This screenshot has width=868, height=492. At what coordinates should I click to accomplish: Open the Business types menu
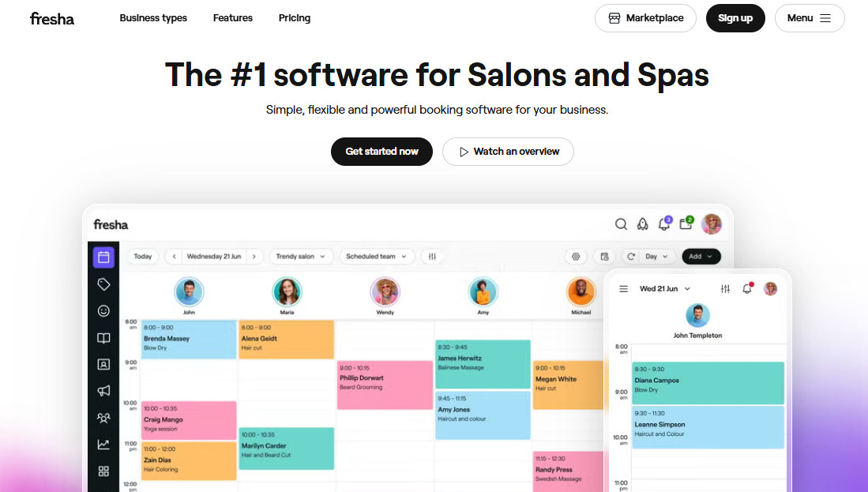[153, 18]
